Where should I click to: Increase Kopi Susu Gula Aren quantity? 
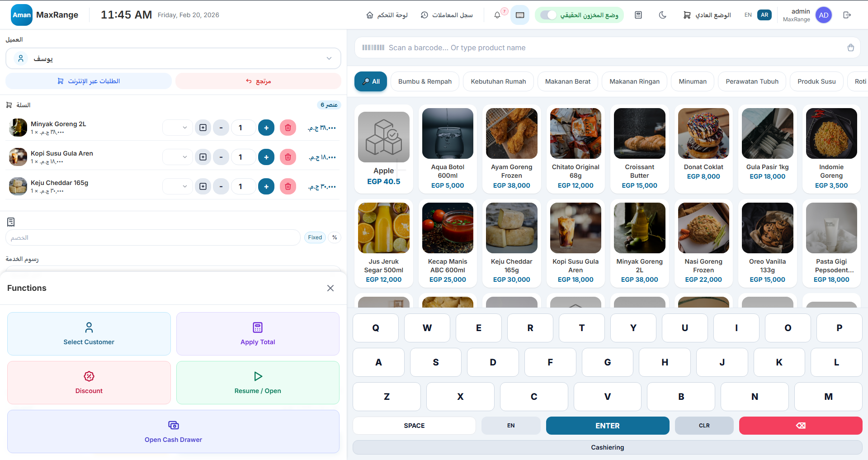tap(266, 157)
